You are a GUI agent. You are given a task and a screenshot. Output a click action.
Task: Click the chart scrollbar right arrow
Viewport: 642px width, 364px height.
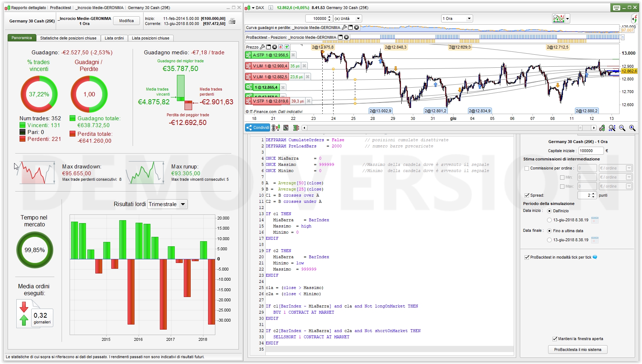(x=594, y=128)
